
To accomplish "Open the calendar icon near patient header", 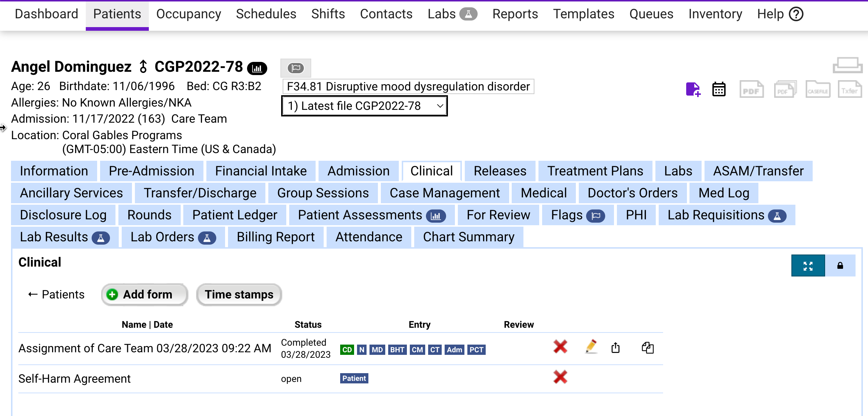I will click(718, 89).
